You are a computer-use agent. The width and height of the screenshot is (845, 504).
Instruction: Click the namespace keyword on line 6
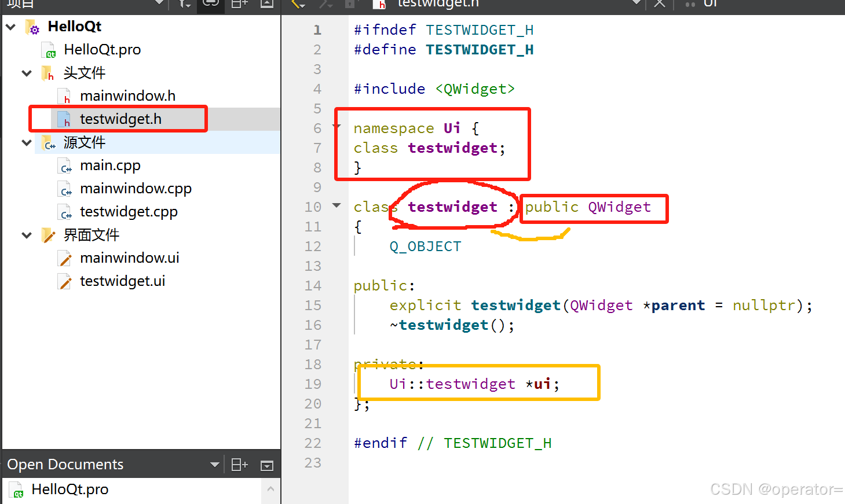[x=394, y=128]
